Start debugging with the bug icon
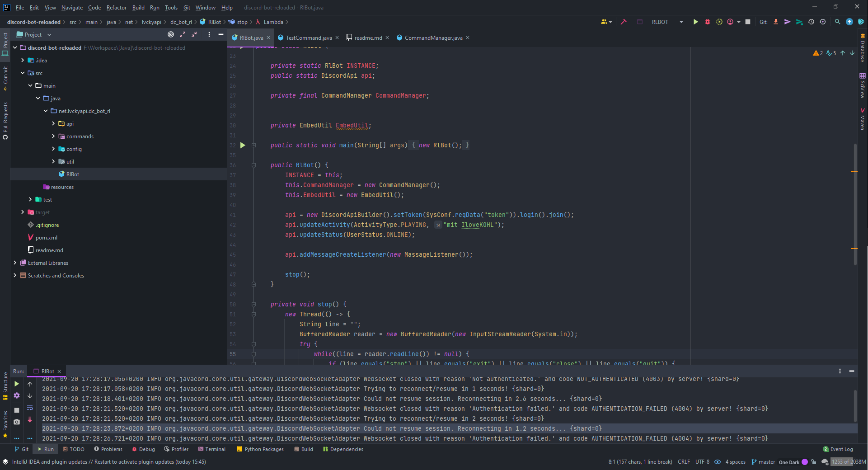 click(708, 22)
